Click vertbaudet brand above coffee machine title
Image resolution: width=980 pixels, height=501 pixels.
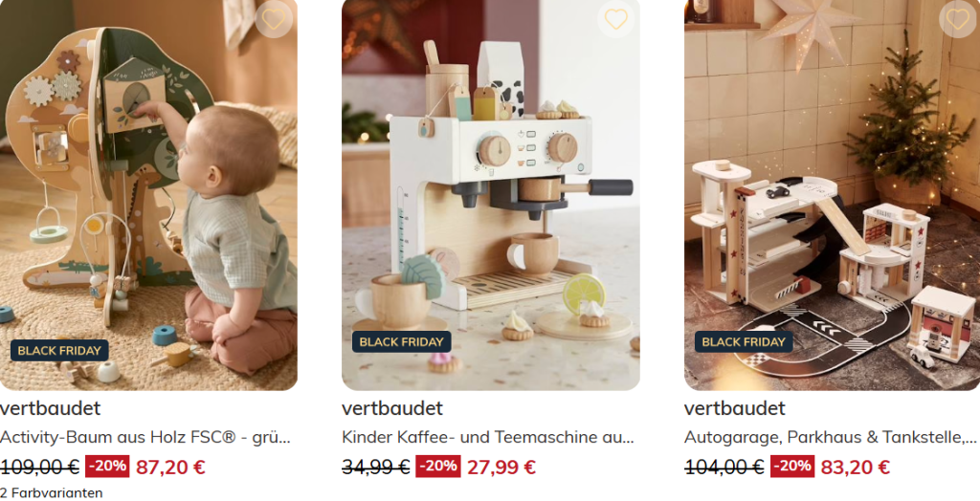click(392, 408)
